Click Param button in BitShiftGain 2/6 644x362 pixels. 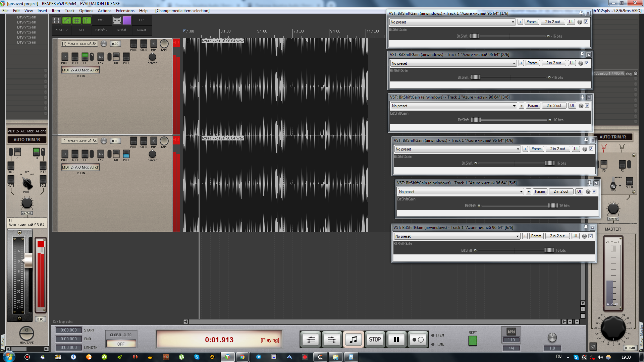(532, 63)
